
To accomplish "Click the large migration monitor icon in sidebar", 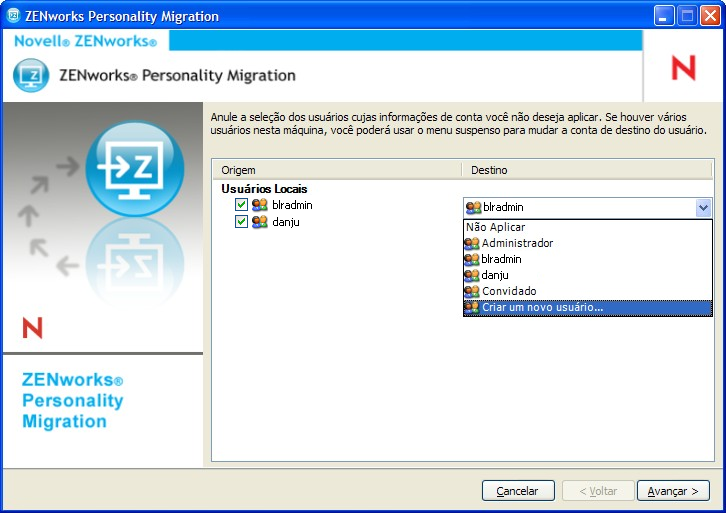I will pyautogui.click(x=135, y=169).
